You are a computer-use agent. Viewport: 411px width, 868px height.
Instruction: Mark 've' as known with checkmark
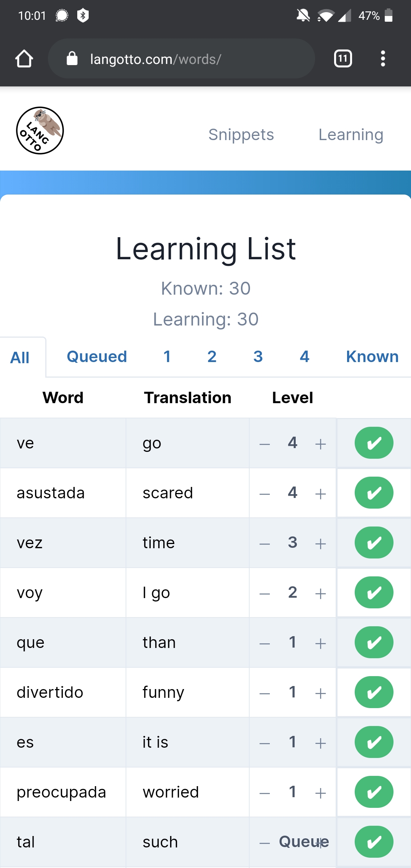tap(374, 443)
